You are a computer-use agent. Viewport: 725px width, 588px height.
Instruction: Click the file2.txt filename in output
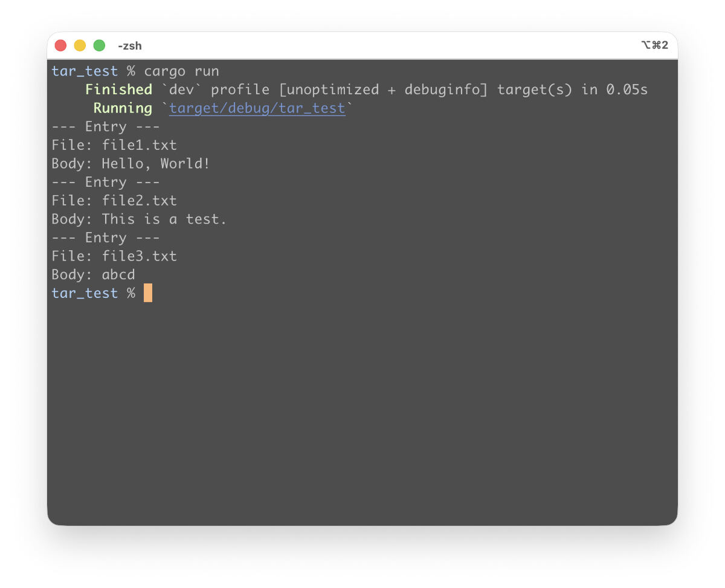139,201
